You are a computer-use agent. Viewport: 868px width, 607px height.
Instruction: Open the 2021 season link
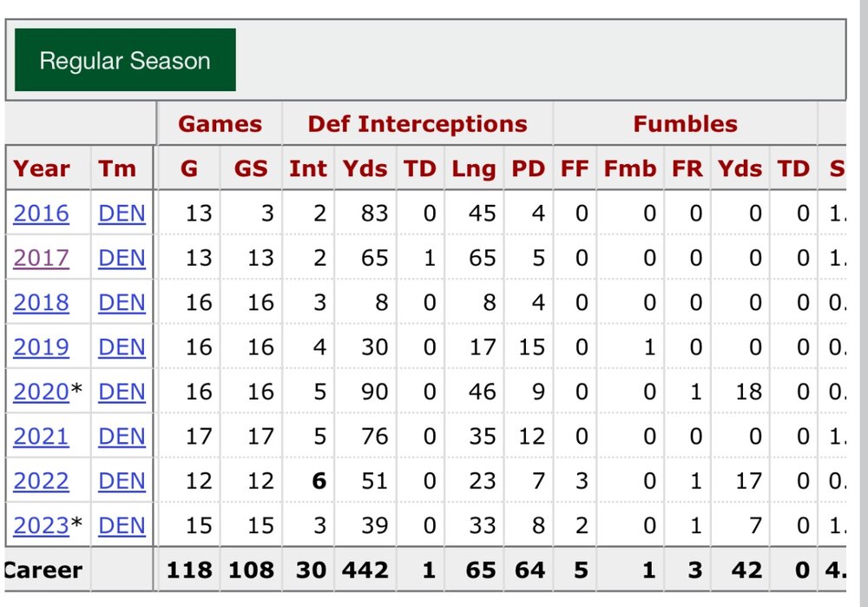pyautogui.click(x=41, y=436)
